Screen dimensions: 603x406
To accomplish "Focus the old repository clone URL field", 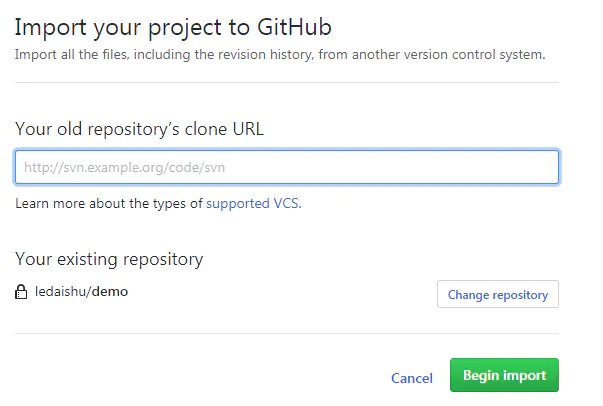I will tap(286, 167).
